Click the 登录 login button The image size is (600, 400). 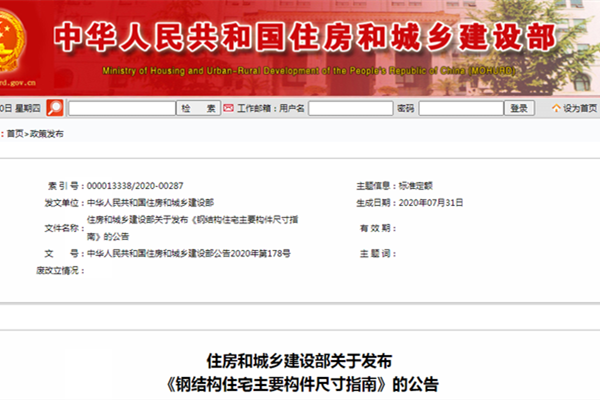click(x=519, y=108)
